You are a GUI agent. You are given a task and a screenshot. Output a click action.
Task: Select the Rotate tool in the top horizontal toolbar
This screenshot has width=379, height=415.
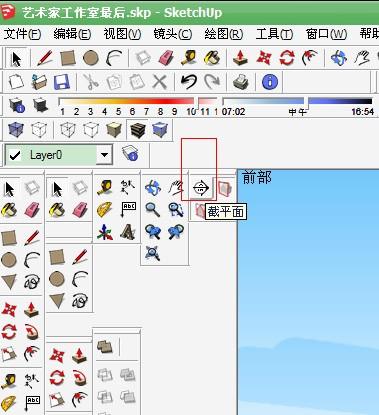point(287,58)
